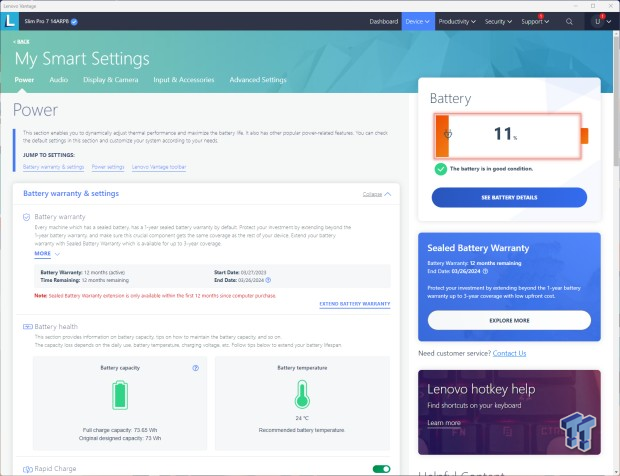
Task: Open the Contact Us link
Action: pos(509,353)
